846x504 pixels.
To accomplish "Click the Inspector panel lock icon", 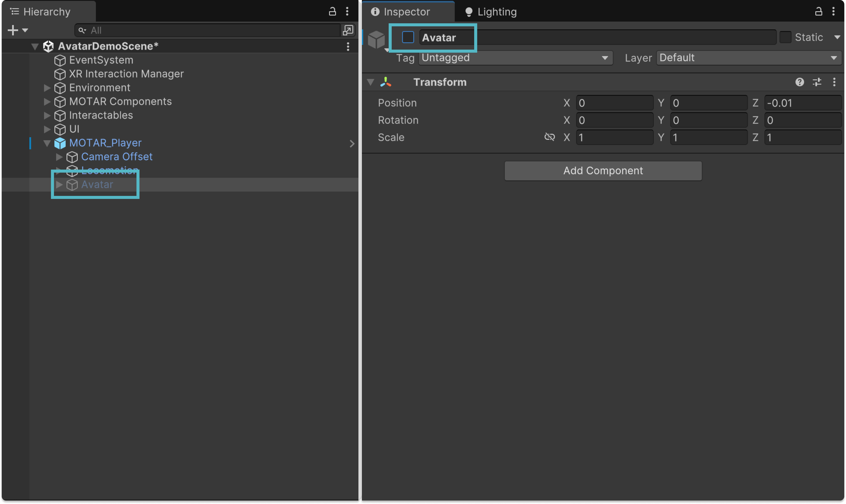I will [x=818, y=12].
